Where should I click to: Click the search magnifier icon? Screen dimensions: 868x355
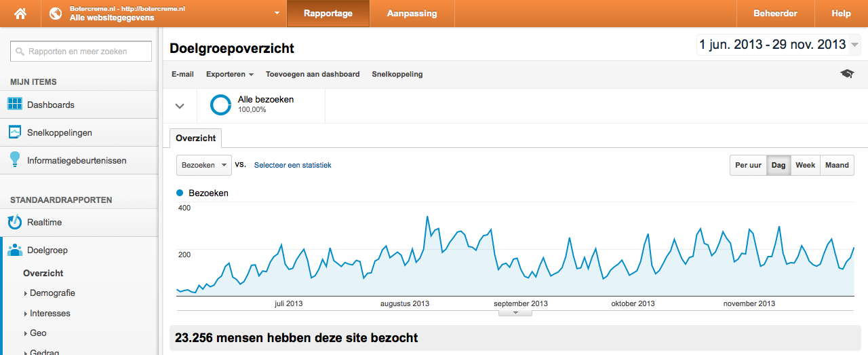[21, 52]
